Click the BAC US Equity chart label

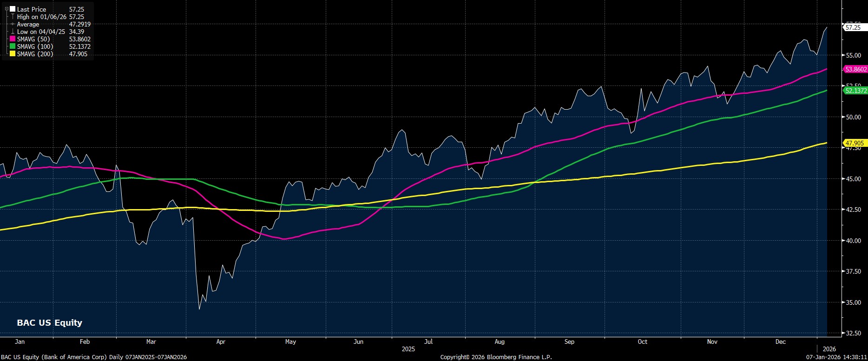49,322
